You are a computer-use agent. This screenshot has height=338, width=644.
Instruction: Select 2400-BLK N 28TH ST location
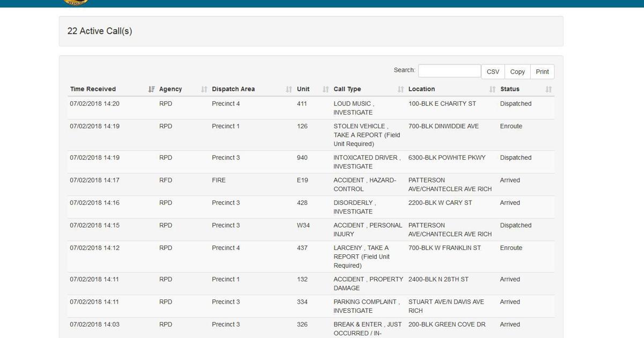(x=438, y=279)
